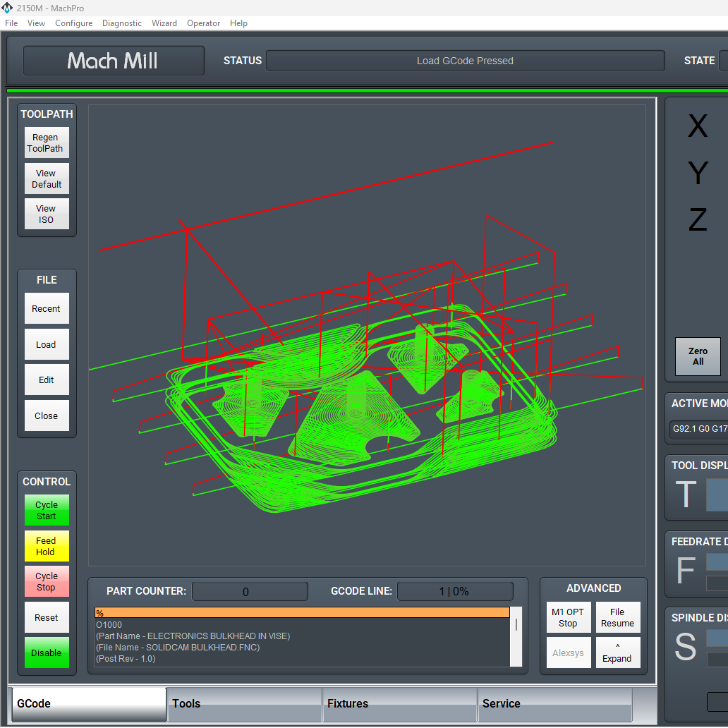
Task: Open the Help menu
Action: click(x=238, y=23)
